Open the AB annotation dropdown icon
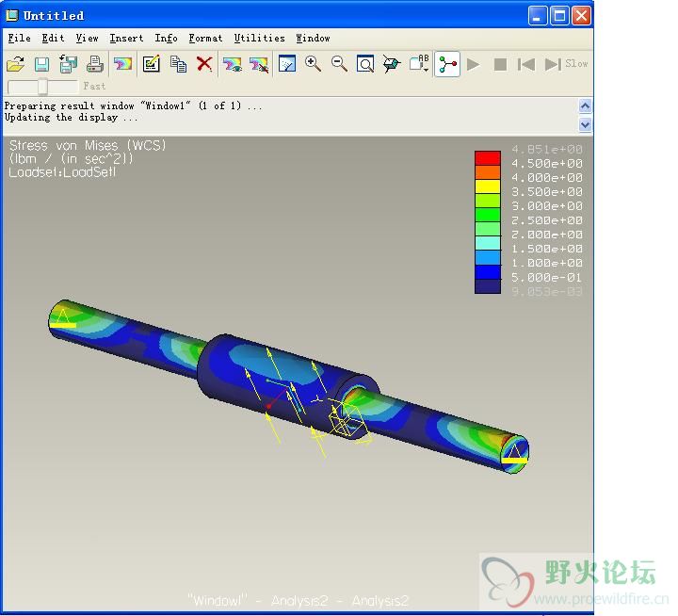Viewport: 678px width, 616px height. (x=419, y=63)
